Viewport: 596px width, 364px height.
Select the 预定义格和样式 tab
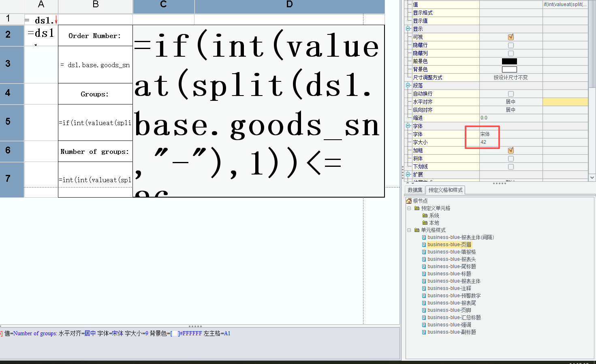pyautogui.click(x=445, y=190)
